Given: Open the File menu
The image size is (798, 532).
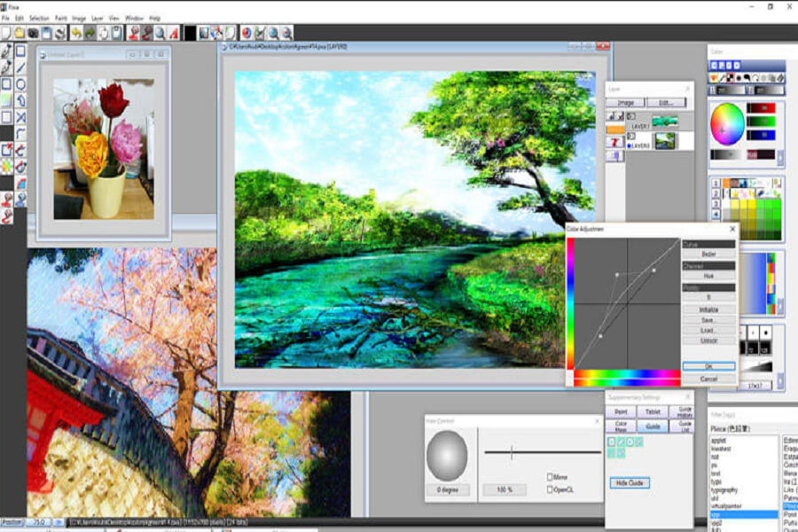Looking at the screenshot, I should click(x=5, y=19).
